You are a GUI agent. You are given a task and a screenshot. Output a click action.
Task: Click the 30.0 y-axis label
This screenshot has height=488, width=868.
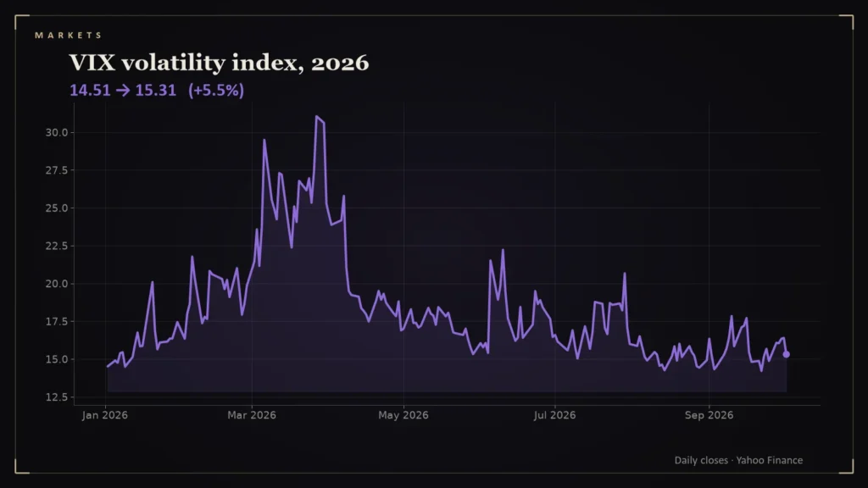(x=57, y=133)
